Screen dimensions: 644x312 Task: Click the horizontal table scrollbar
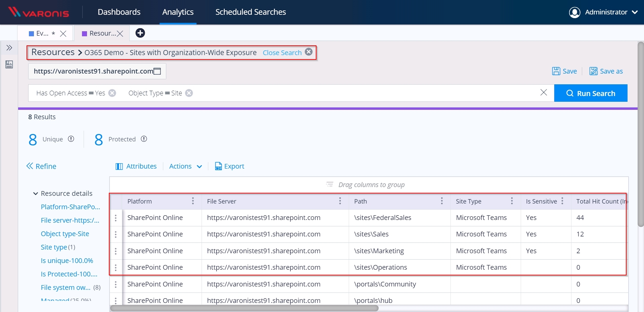pyautogui.click(x=244, y=308)
